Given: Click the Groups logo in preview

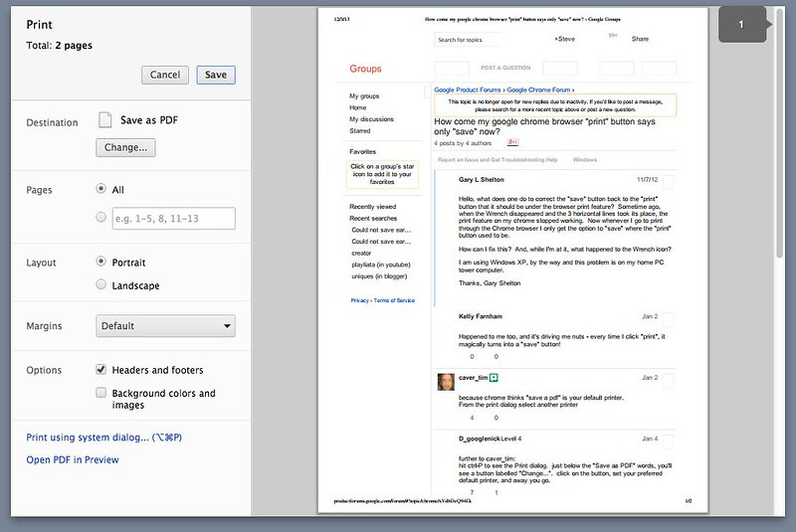Looking at the screenshot, I should tap(365, 69).
